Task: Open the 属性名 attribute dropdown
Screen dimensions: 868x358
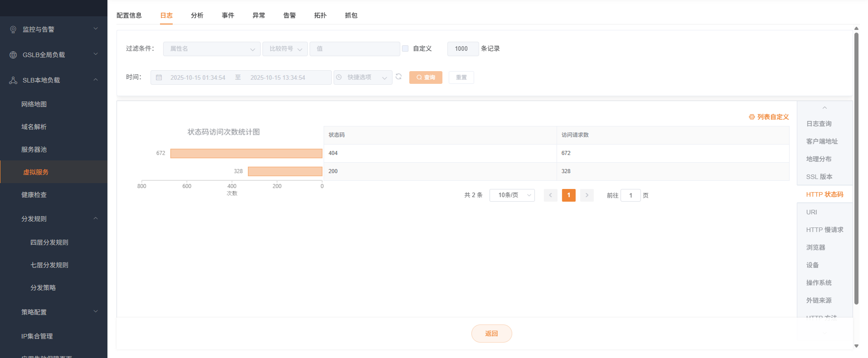Action: click(x=212, y=49)
